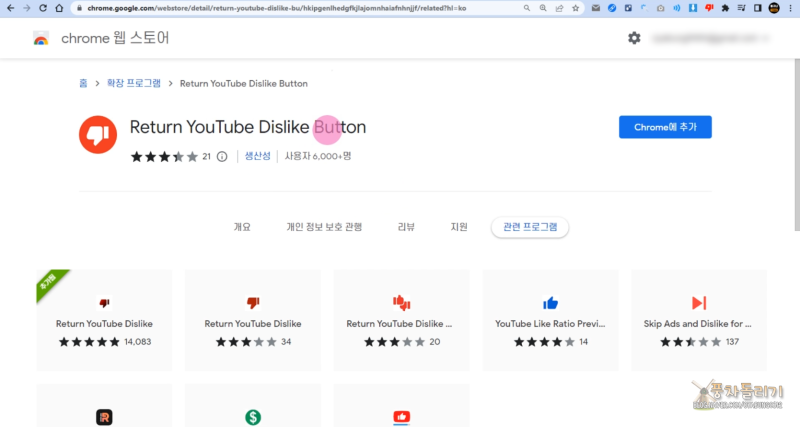Click the Chrome에 추가 button
Viewport: 800px width, 427px height.
[x=665, y=127]
